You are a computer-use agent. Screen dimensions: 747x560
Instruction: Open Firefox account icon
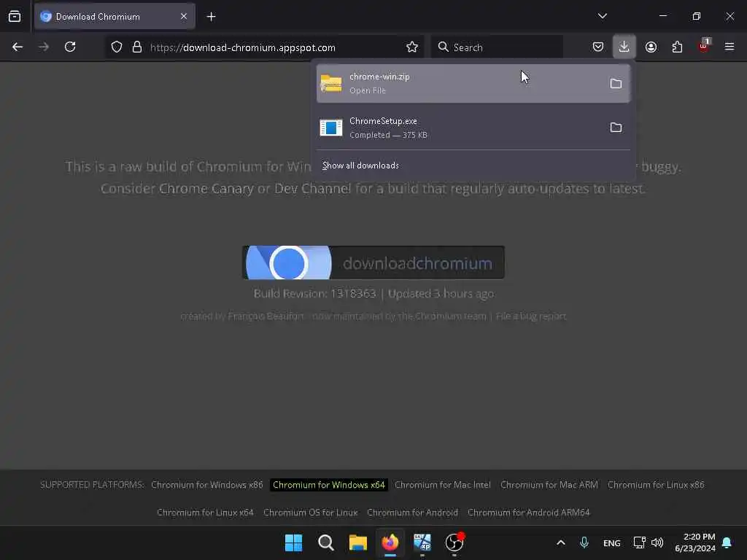click(651, 47)
